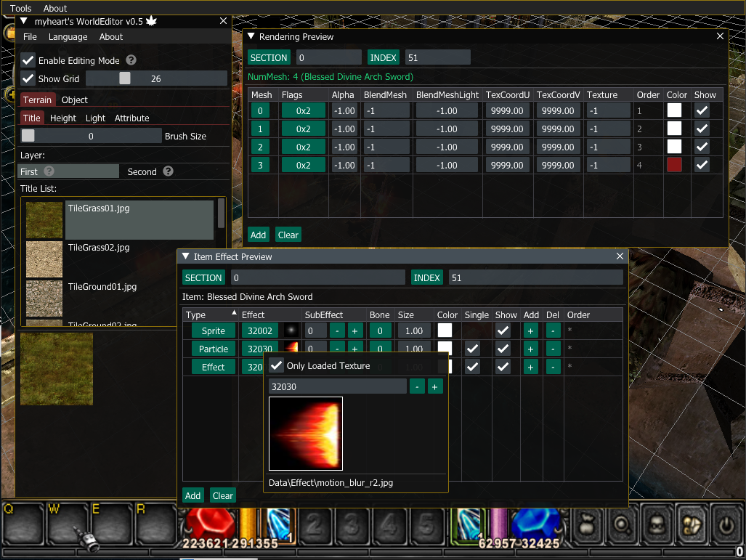Open the magnifier search icon in game bar
This screenshot has width=746, height=560.
[x=622, y=523]
